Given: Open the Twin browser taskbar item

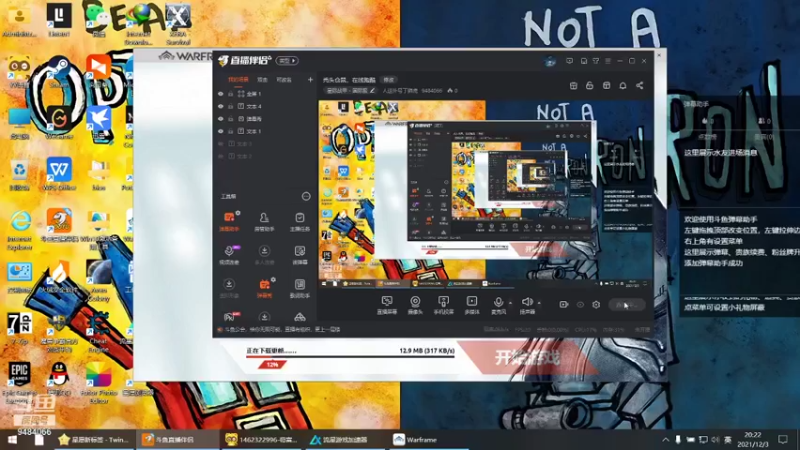Looking at the screenshot, I should coord(95,440).
